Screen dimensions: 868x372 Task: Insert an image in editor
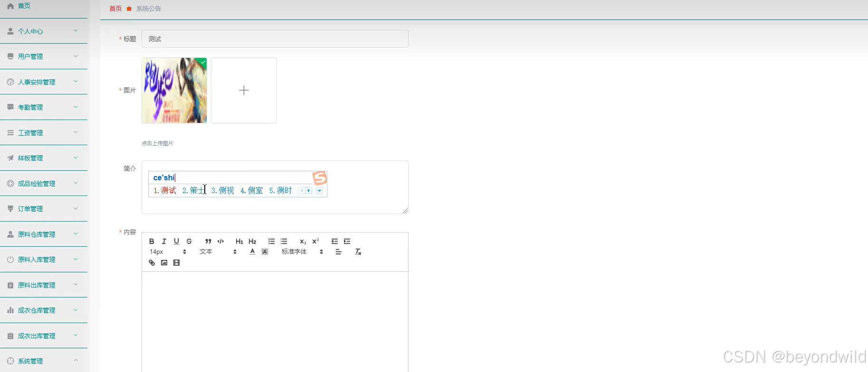(x=164, y=262)
